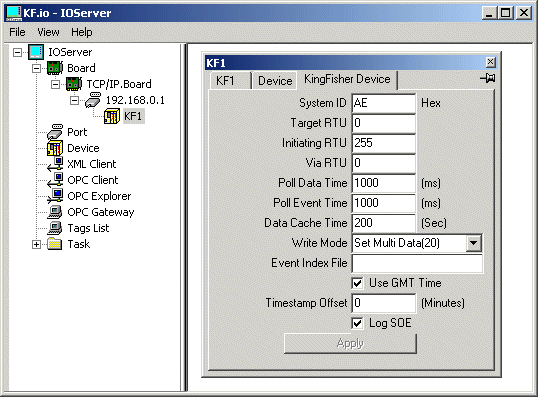Click the Poll Event Time field
This screenshot has width=538, height=397.
[x=384, y=203]
